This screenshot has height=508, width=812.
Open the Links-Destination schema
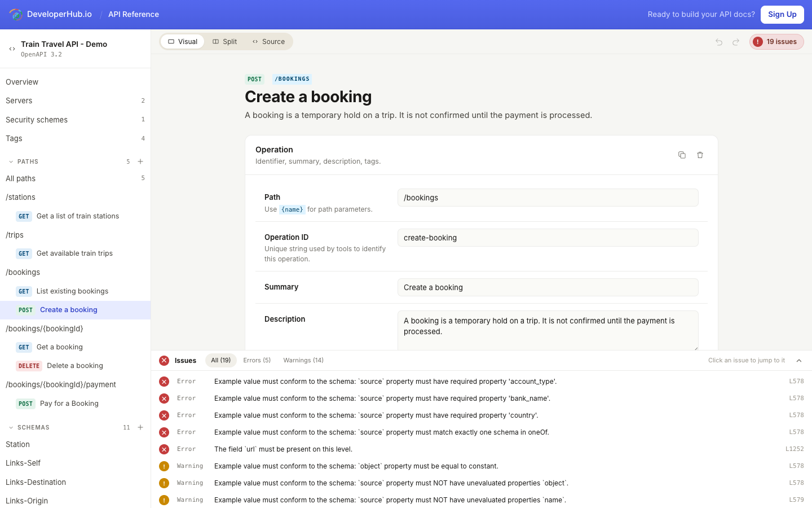coord(75,482)
